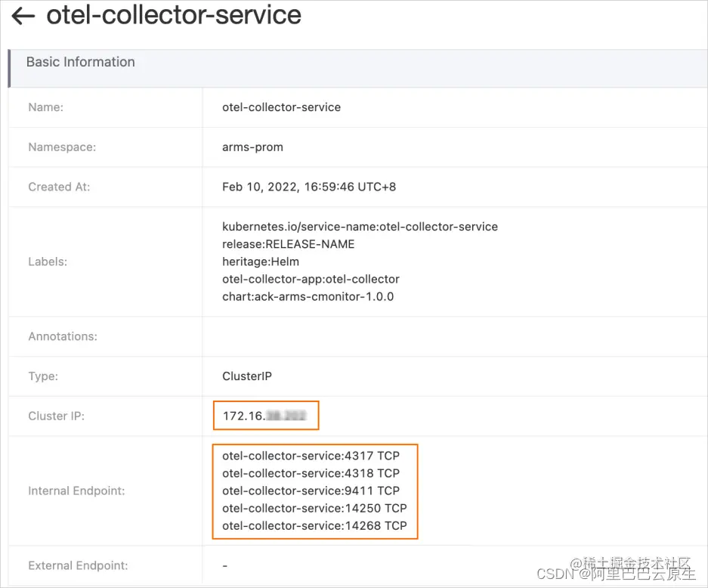Screen dimensions: 708x588
Task: Click endpoint otel-collector-service:4318 TCP
Action: coord(311,473)
